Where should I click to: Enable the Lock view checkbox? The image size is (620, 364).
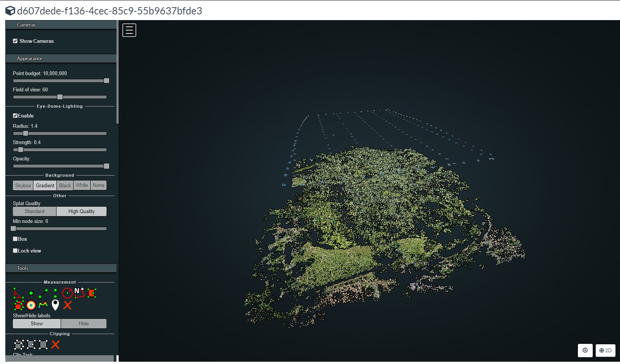[x=15, y=251]
